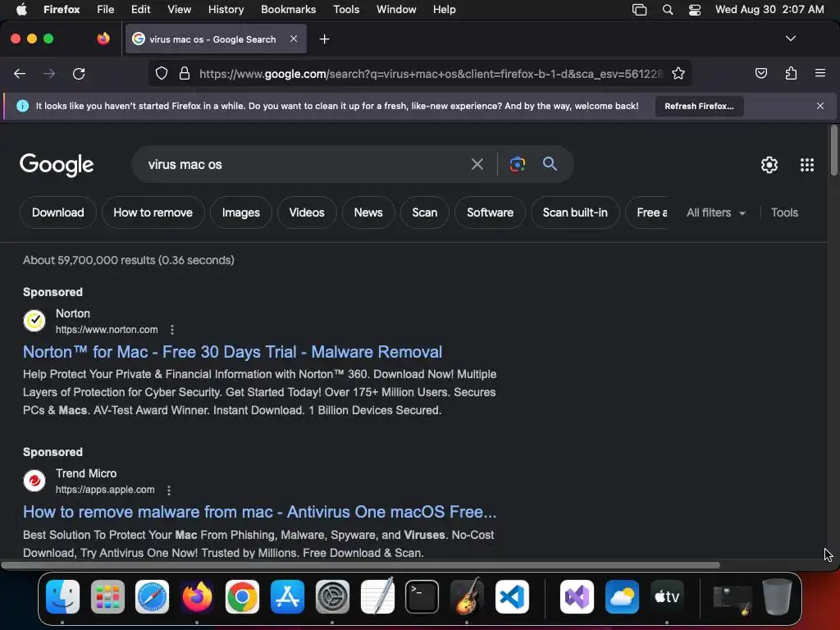Launch Google Chrome from the Dock
The height and width of the screenshot is (630, 840).
pos(242,597)
